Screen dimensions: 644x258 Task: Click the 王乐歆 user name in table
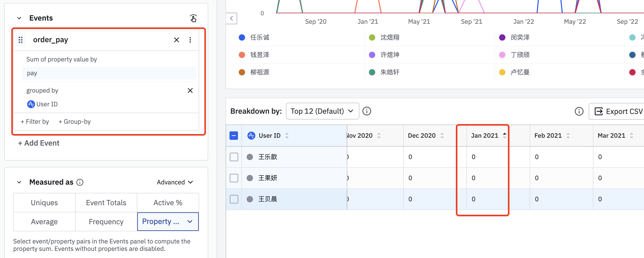click(x=268, y=157)
